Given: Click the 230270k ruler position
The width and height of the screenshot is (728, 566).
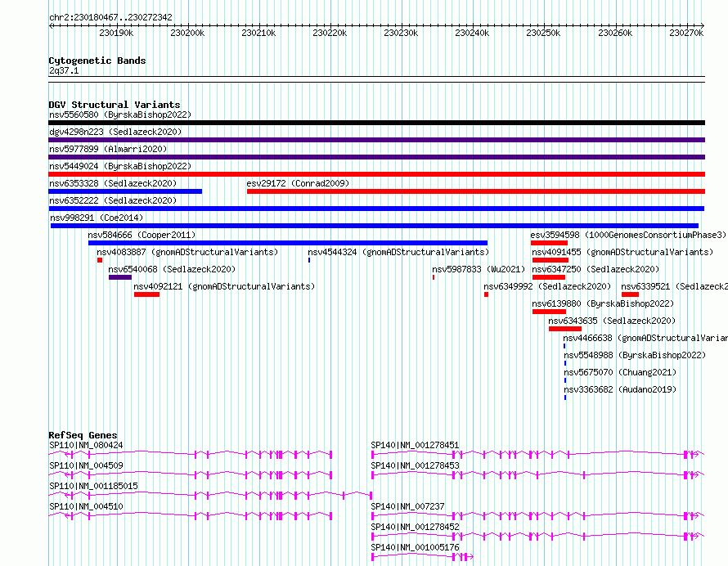Looking at the screenshot, I should [x=686, y=33].
